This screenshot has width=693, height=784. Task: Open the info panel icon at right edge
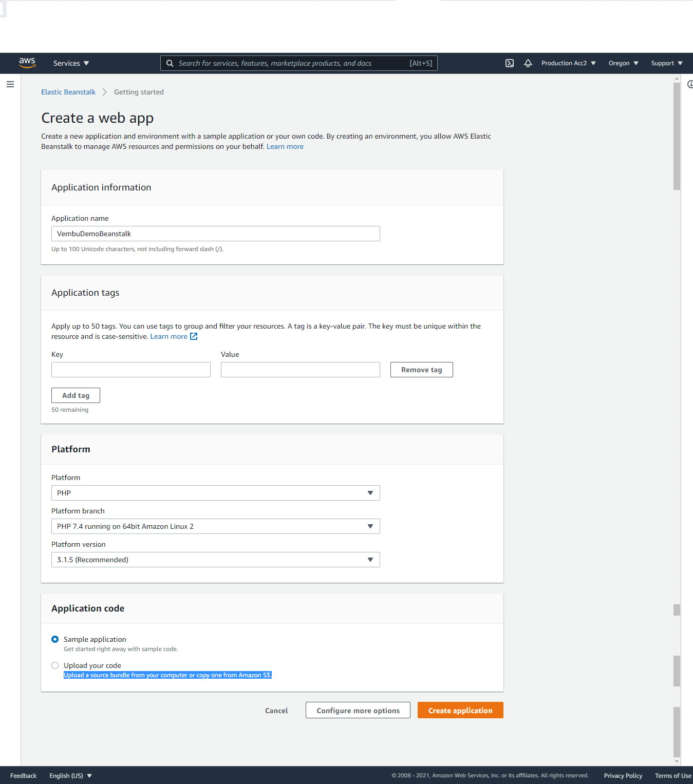(x=690, y=84)
